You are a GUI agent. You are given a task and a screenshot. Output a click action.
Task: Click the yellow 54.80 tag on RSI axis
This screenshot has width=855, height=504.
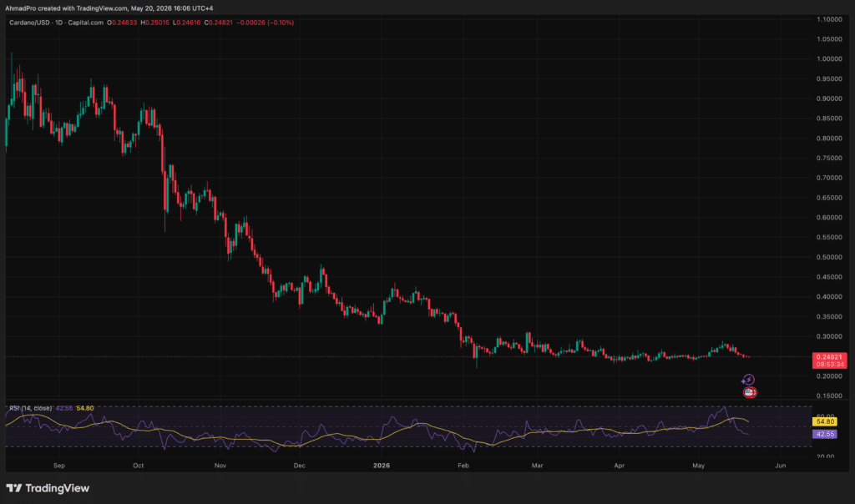click(x=824, y=421)
